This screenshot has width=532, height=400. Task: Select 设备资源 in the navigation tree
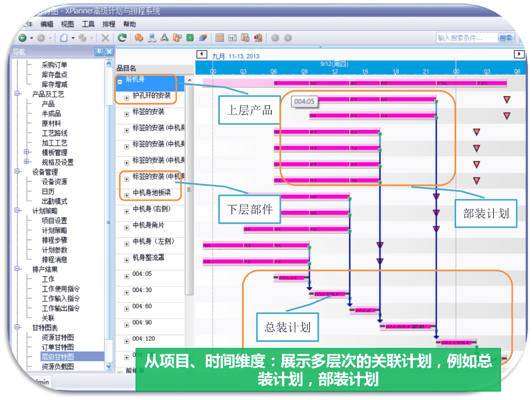click(x=55, y=182)
